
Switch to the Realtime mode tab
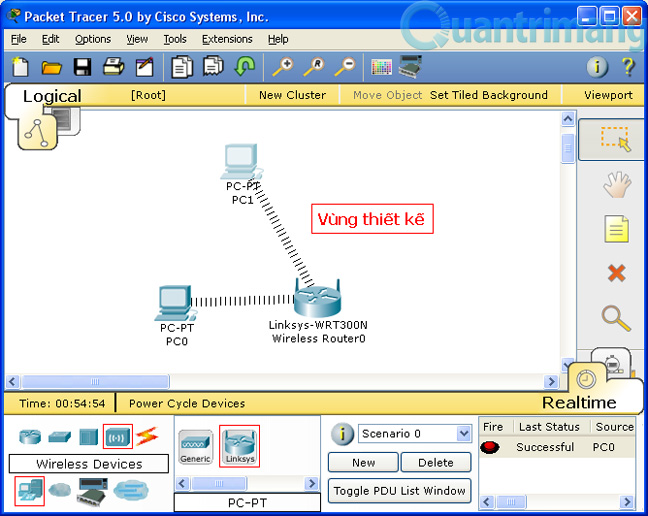579,402
